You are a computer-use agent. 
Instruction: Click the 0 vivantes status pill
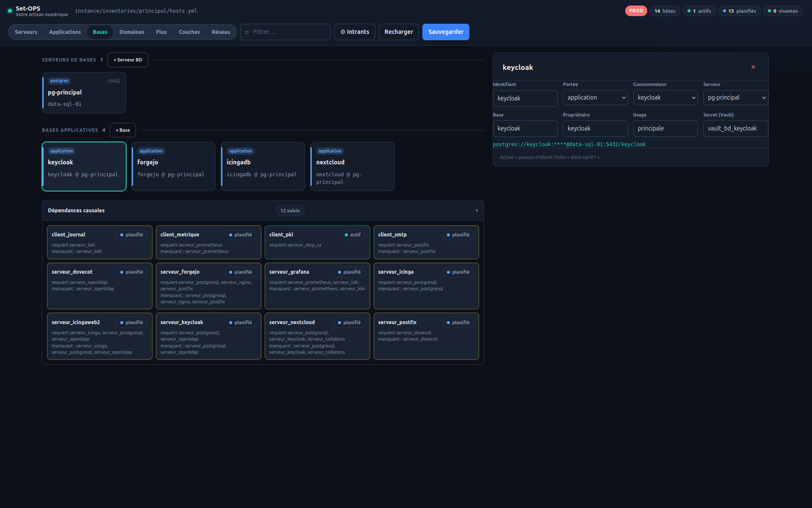pyautogui.click(x=783, y=11)
